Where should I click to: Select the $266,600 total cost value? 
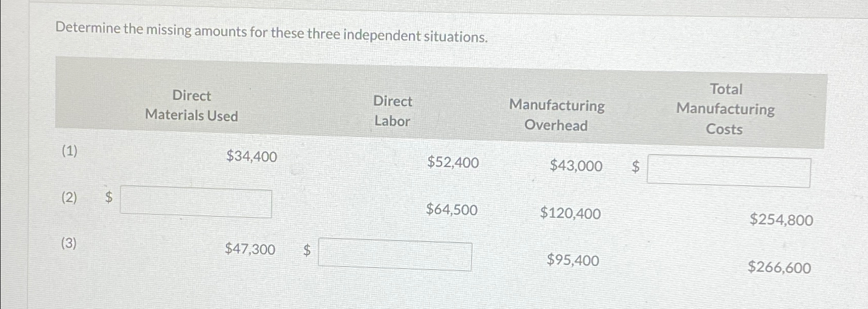779,268
